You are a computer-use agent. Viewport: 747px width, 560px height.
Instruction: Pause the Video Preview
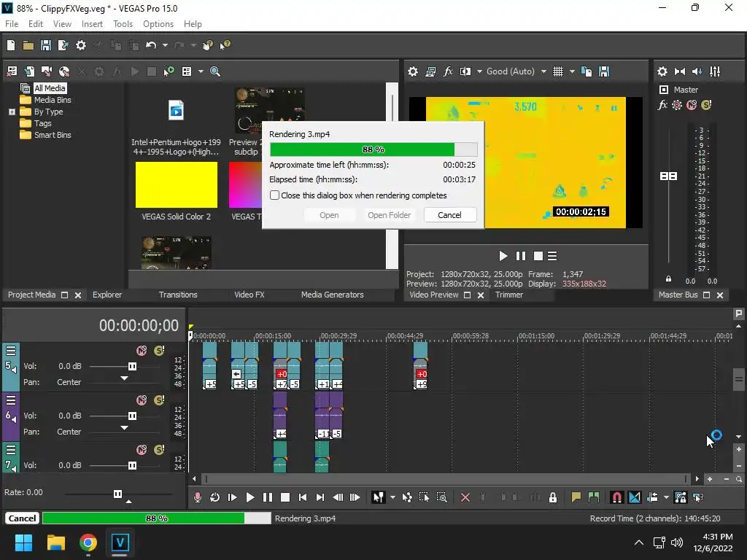pos(521,256)
